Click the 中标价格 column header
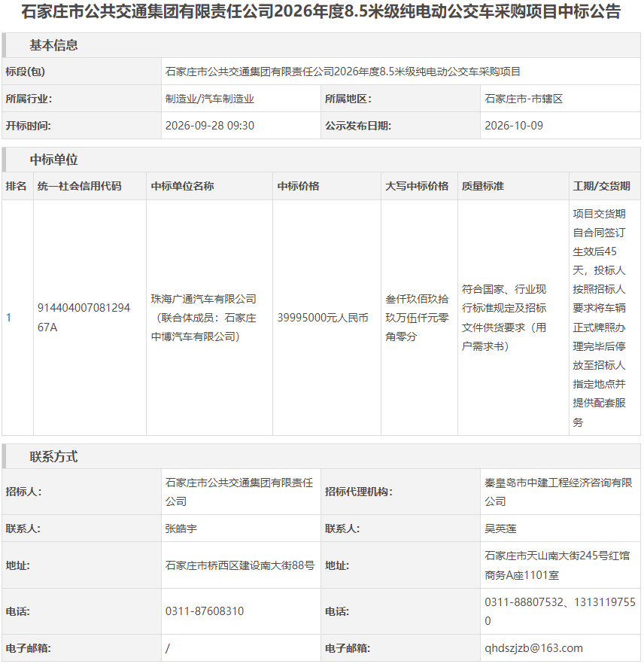Screen dimensions: 644x664 [x=299, y=186]
